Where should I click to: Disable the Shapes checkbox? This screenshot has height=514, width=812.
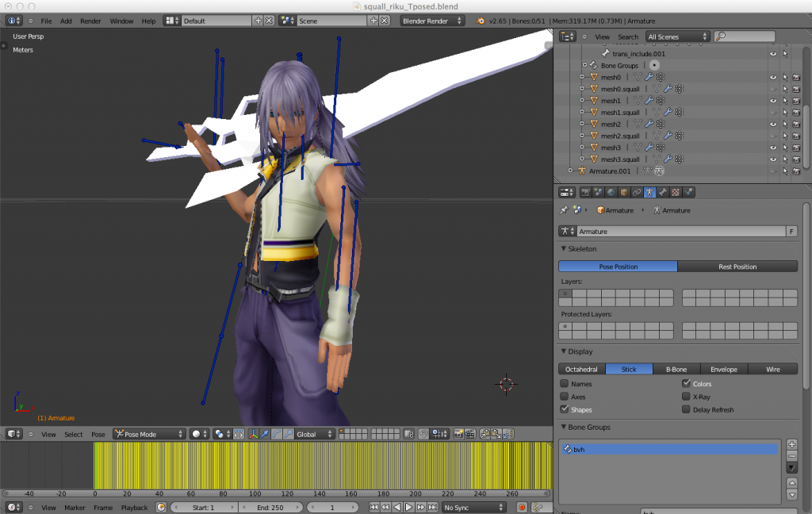tap(565, 409)
